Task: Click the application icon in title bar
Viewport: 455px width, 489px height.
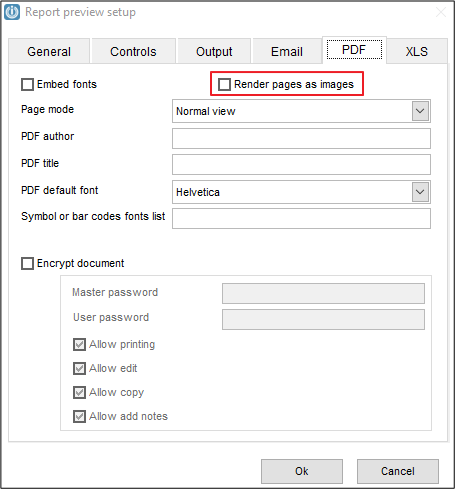Action: coord(12,12)
